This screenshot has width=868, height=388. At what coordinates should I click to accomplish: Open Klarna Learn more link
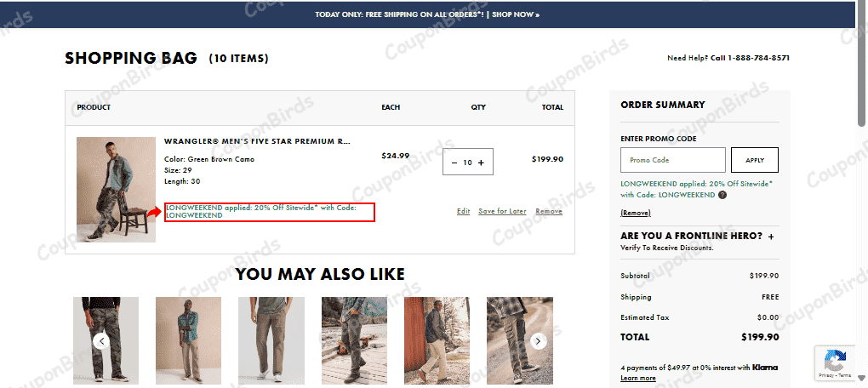[x=637, y=378]
